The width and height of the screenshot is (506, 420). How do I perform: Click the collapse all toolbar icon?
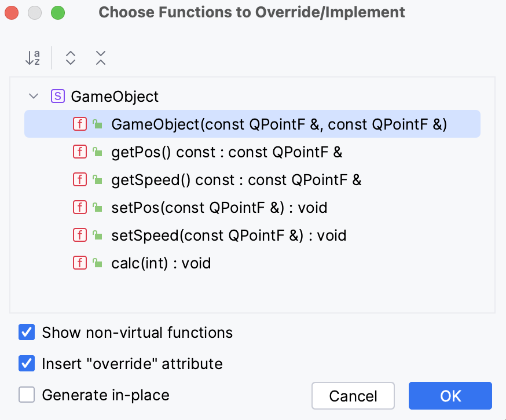point(100,58)
